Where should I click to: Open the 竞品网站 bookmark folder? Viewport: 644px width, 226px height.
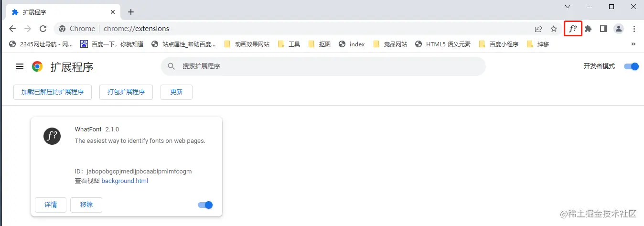[x=390, y=44]
